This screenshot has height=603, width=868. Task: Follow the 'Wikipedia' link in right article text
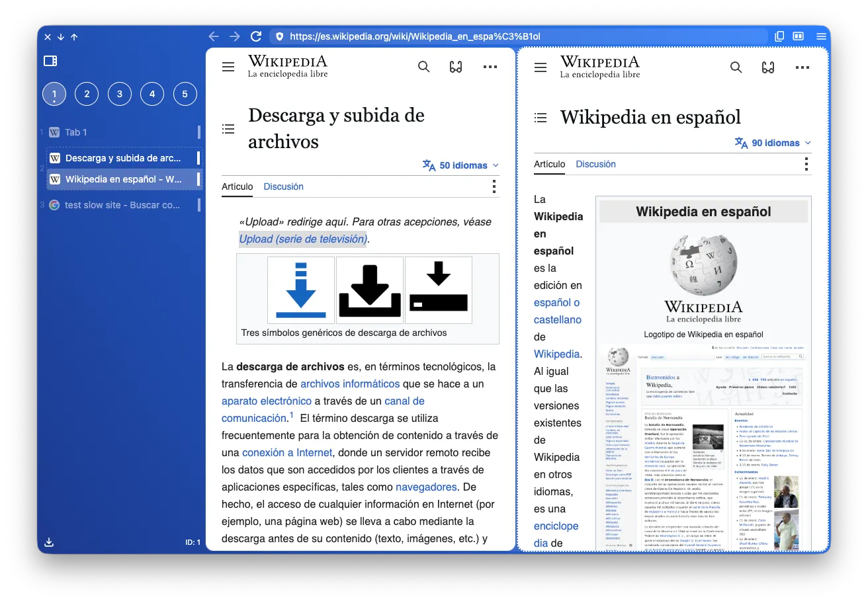556,354
